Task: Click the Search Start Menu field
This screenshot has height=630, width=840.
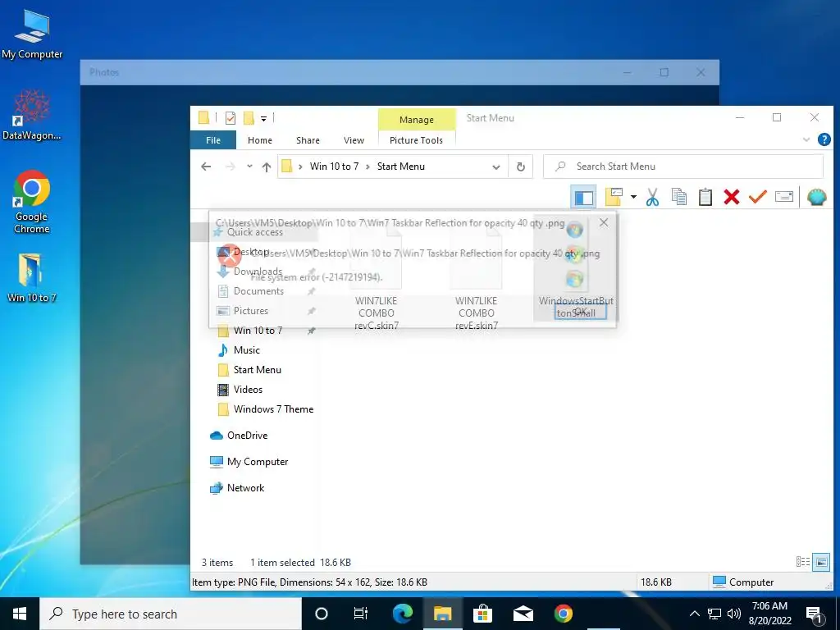Action: tap(683, 167)
